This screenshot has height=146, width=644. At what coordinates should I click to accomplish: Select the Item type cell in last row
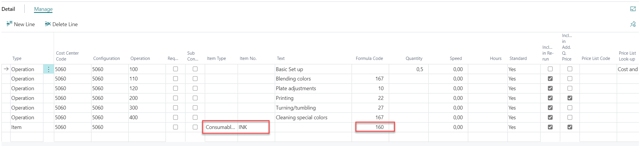click(27, 127)
